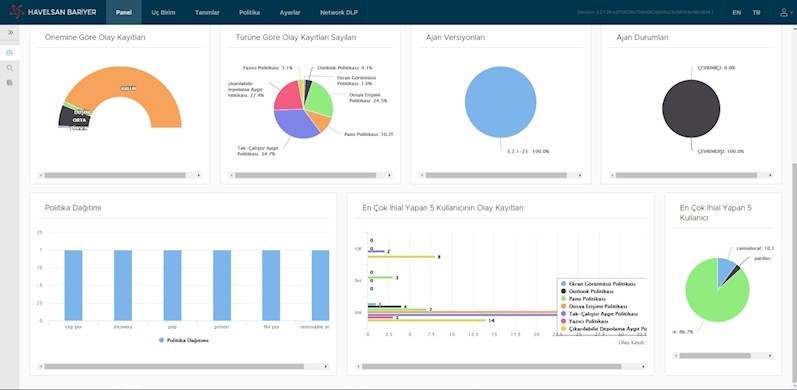Click scrollbar left arrow in Türüne Göre card
This screenshot has height=390, width=797.
tap(231, 175)
